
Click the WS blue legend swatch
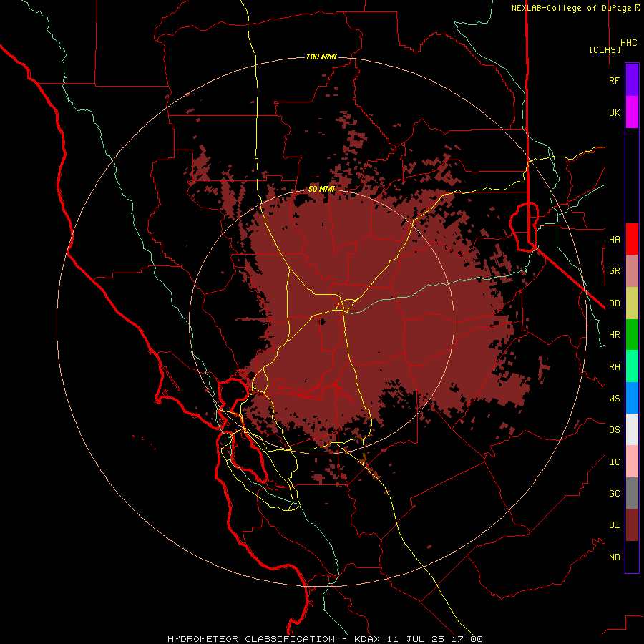[632, 398]
